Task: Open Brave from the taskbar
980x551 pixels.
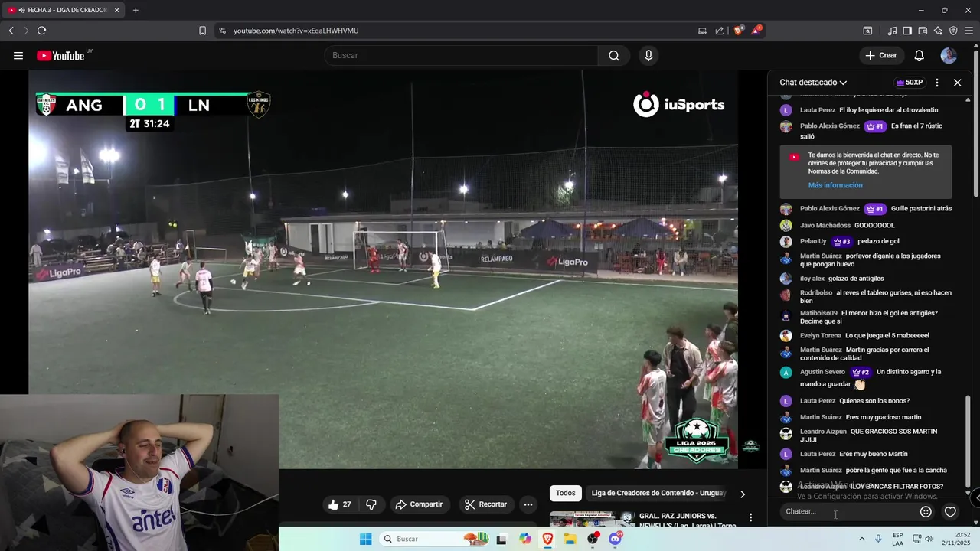Action: tap(548, 539)
